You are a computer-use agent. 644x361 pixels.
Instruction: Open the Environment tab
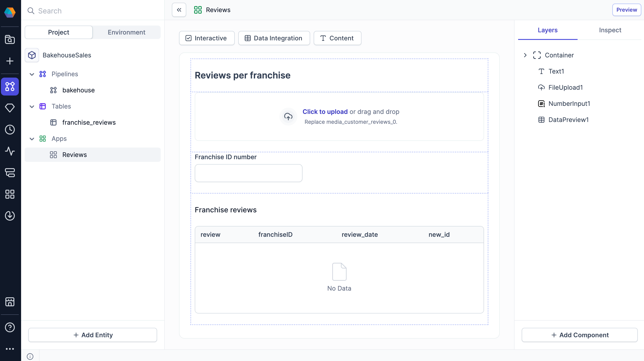126,32
